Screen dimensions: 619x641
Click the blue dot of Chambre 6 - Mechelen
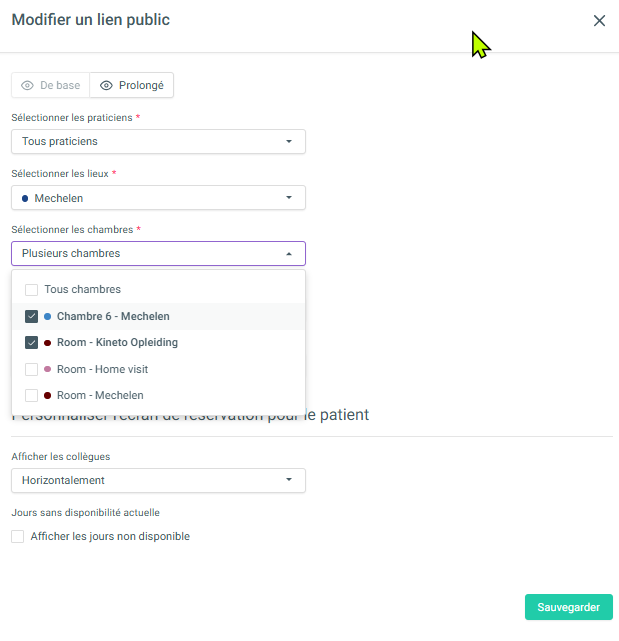(47, 317)
